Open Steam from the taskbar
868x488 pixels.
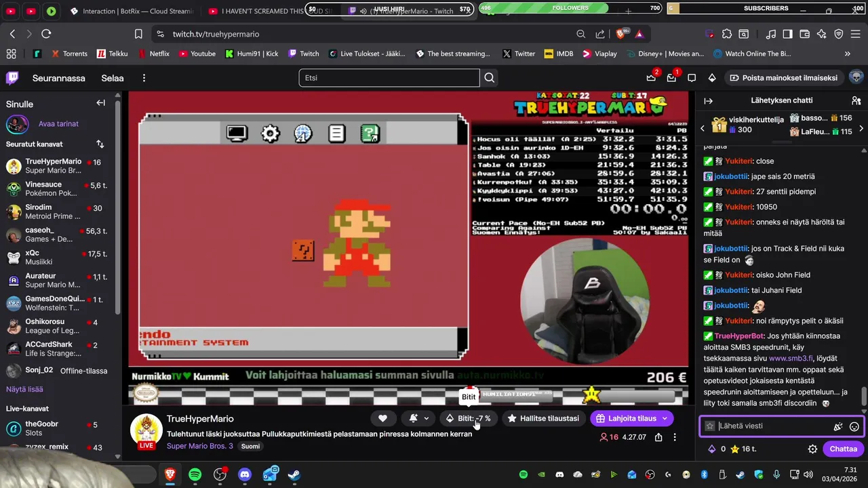pos(294,474)
